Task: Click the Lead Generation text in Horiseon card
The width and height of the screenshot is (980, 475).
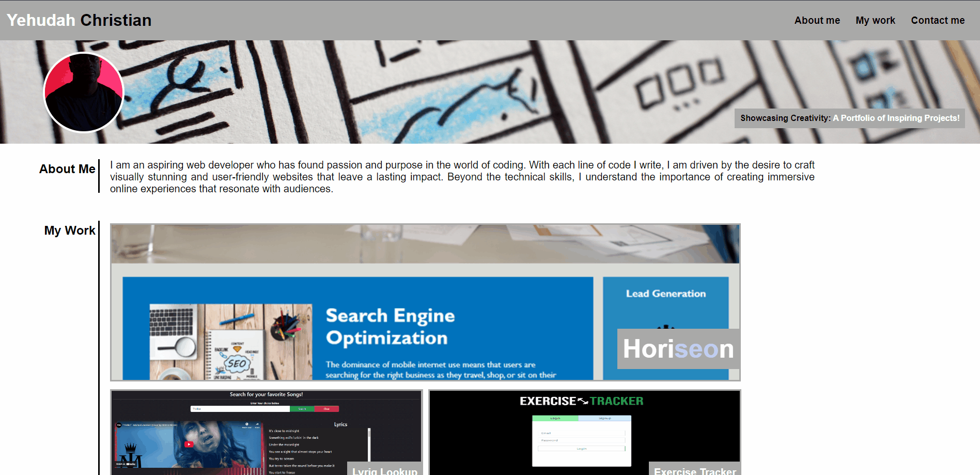Action: [x=665, y=294]
